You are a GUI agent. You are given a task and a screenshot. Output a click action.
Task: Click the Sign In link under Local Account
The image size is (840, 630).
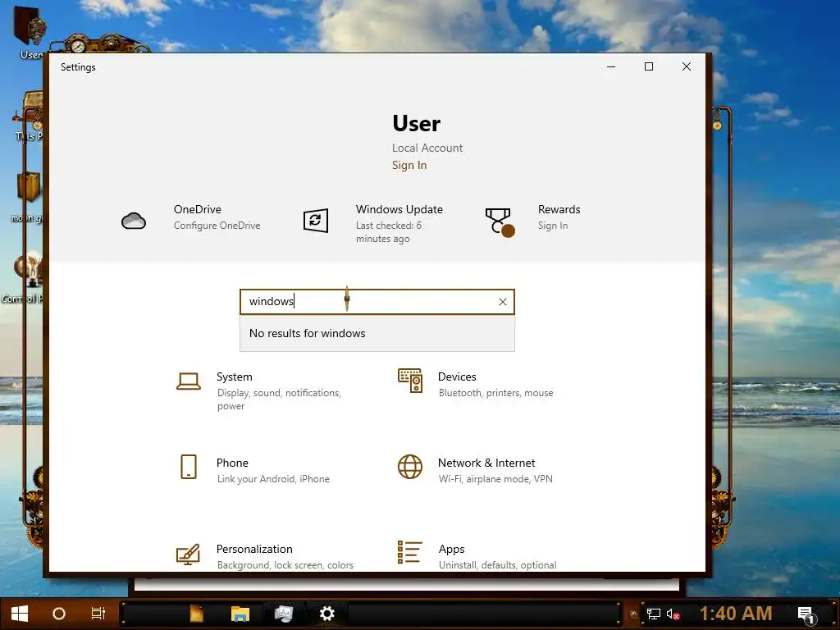409,165
